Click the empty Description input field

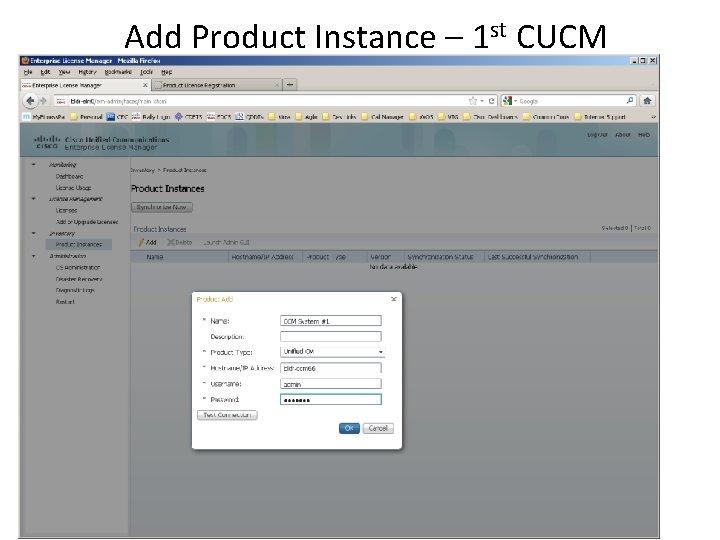pyautogui.click(x=331, y=337)
